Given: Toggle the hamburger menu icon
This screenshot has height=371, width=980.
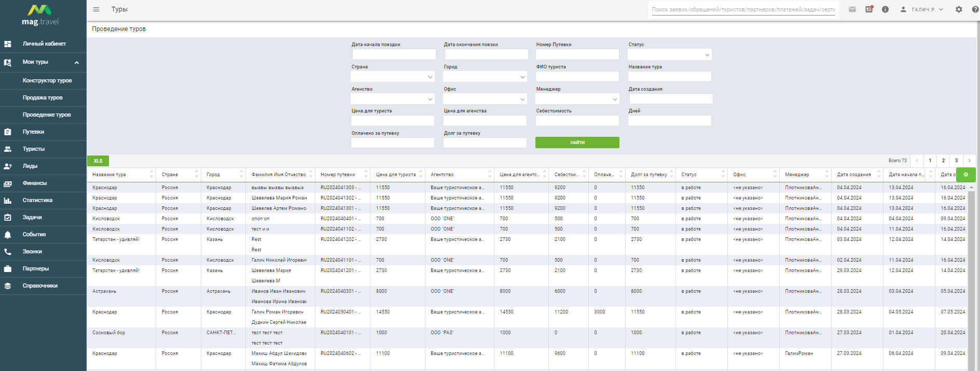Looking at the screenshot, I should pos(96,9).
